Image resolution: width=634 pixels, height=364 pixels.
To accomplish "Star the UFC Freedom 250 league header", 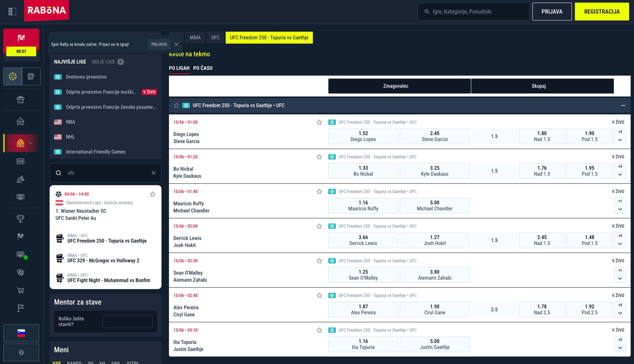I will pos(176,105).
